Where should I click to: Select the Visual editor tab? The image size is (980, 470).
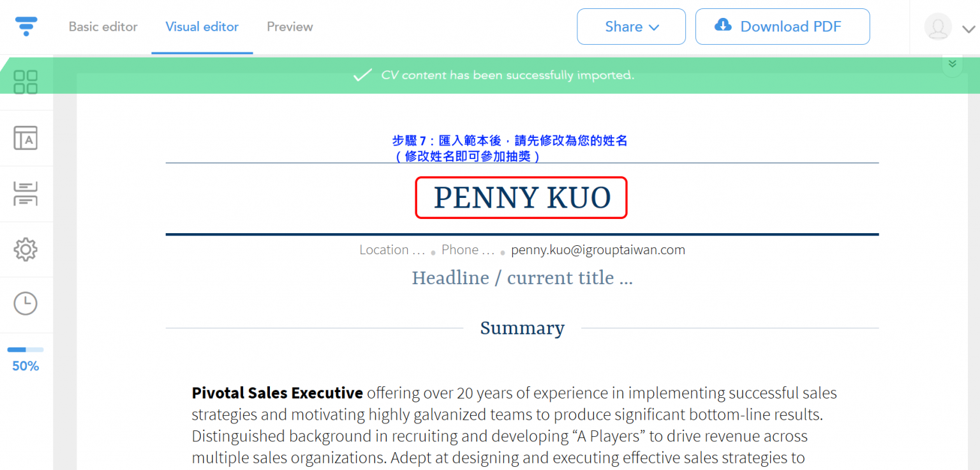click(202, 27)
